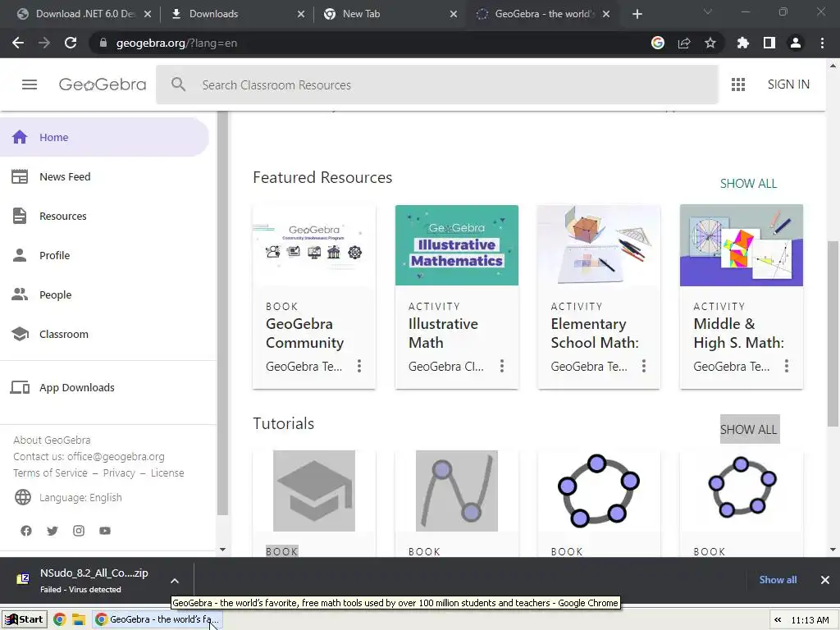This screenshot has height=630, width=840.
Task: Click the search magnifier icon
Action: tap(178, 84)
